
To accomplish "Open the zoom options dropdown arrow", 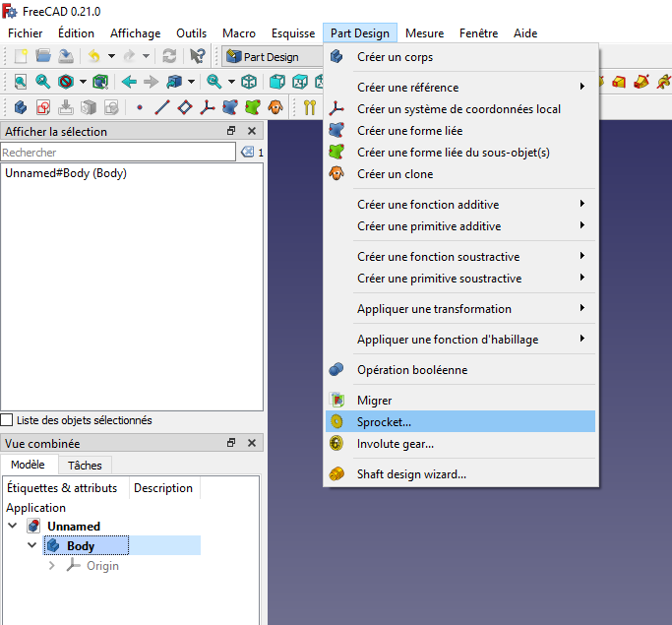I will coord(231,82).
